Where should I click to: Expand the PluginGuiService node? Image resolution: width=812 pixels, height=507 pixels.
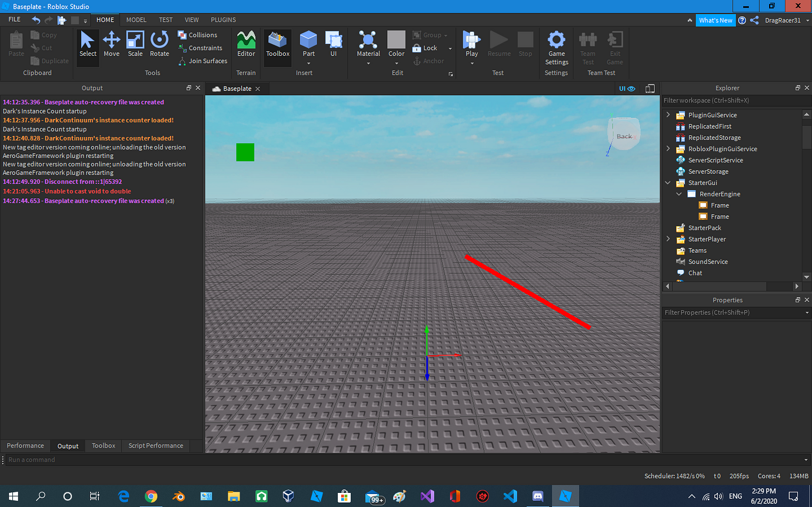tap(668, 115)
